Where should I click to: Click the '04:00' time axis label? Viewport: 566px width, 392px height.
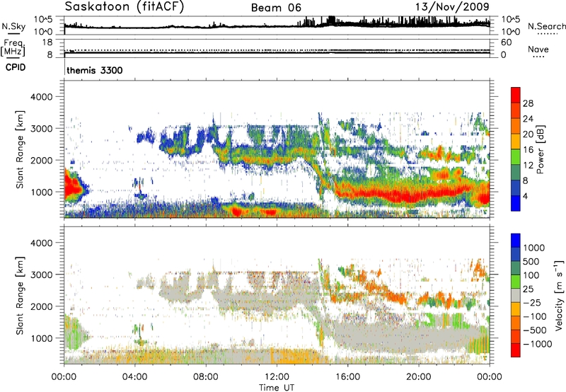(134, 377)
